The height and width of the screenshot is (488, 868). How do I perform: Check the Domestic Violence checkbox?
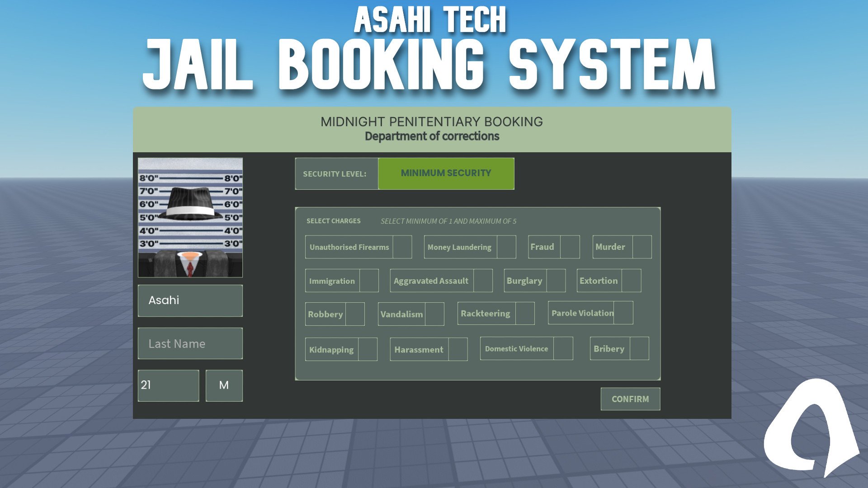coord(563,348)
